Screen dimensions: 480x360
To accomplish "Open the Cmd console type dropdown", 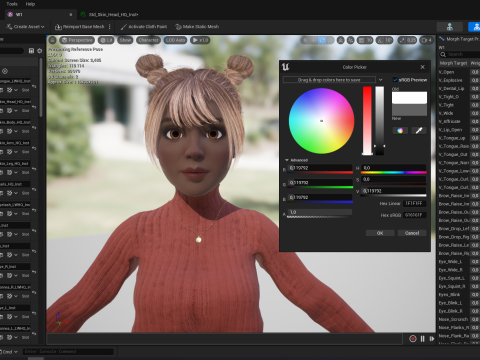I will pyautogui.click(x=9, y=352).
